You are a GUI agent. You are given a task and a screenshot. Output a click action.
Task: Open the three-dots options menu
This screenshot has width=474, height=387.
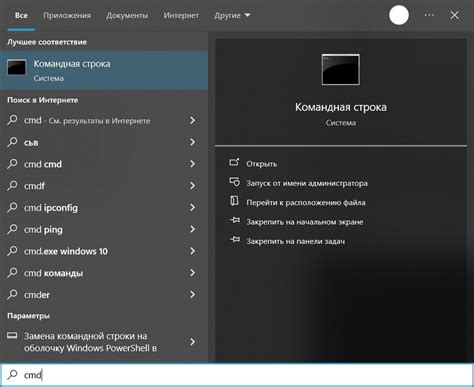(x=429, y=15)
